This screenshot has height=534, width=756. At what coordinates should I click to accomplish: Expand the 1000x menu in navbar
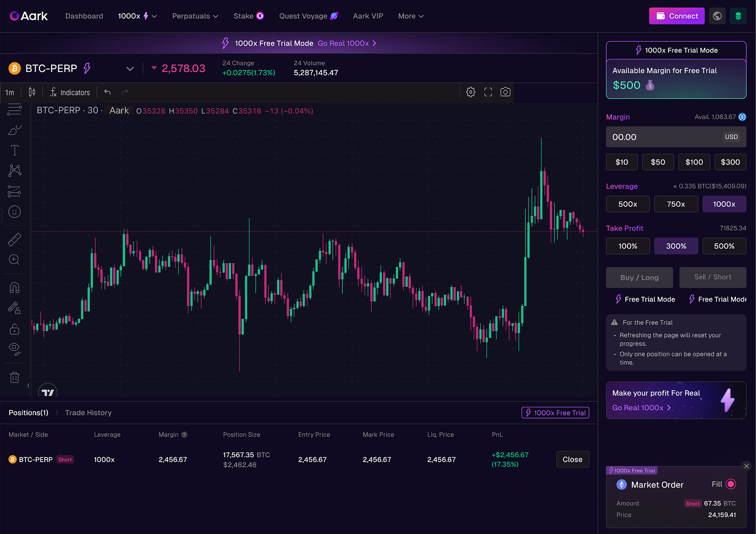[137, 16]
